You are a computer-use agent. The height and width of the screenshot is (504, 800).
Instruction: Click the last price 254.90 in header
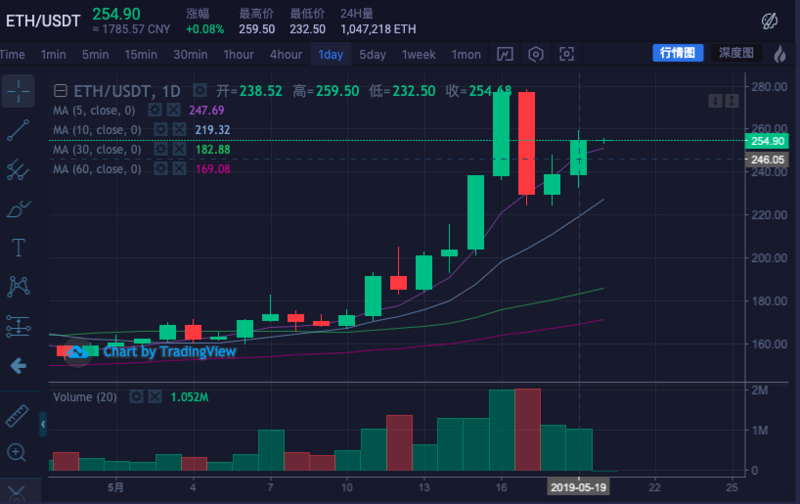coord(116,14)
